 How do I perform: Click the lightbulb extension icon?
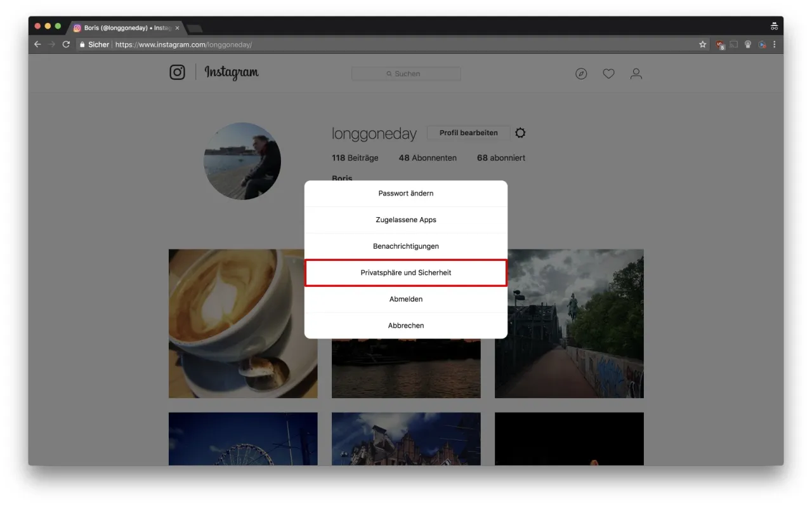click(747, 44)
